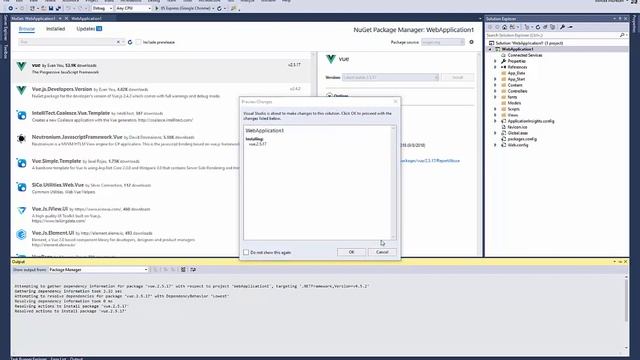This screenshot has width=640, height=360.
Task: Open the WebApplication1 document tab
Action: coord(86,18)
